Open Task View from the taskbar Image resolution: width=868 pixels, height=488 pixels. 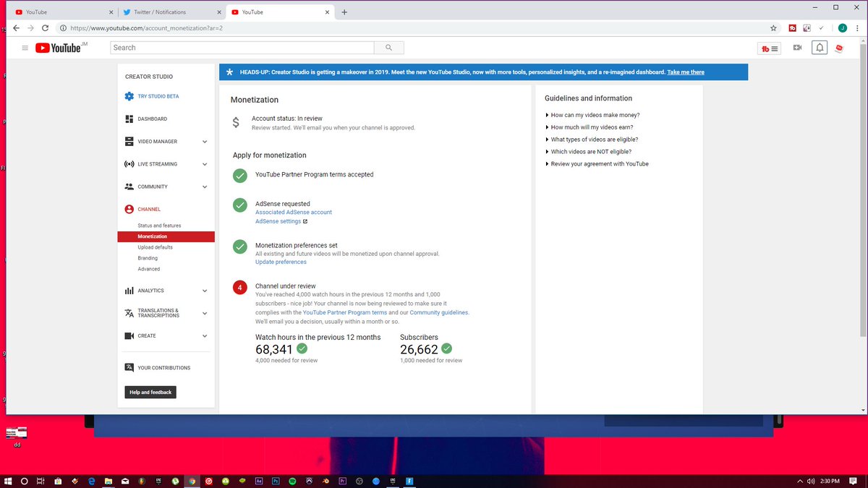pos(42,481)
